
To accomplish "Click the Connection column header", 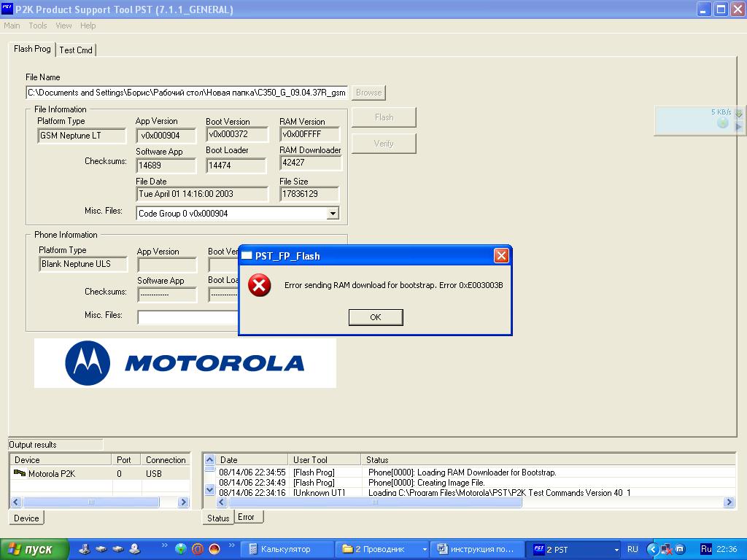I will pos(166,460).
